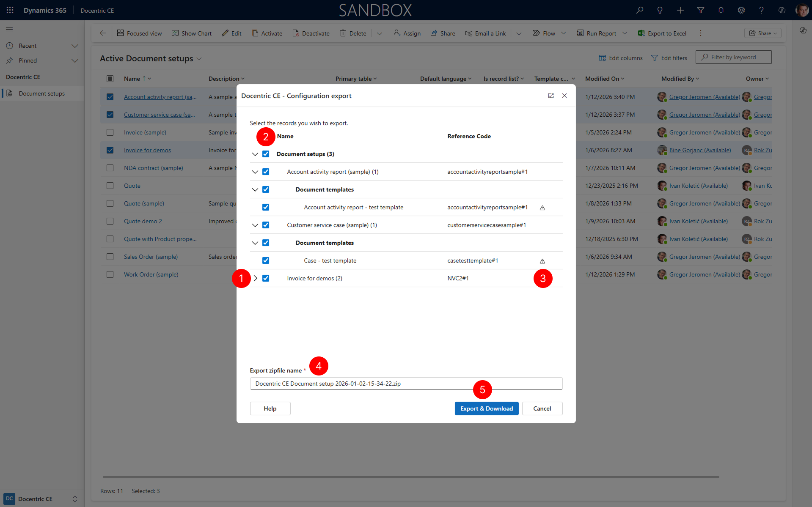
Task: Expand the Invoice for demos (2) node
Action: 255,278
